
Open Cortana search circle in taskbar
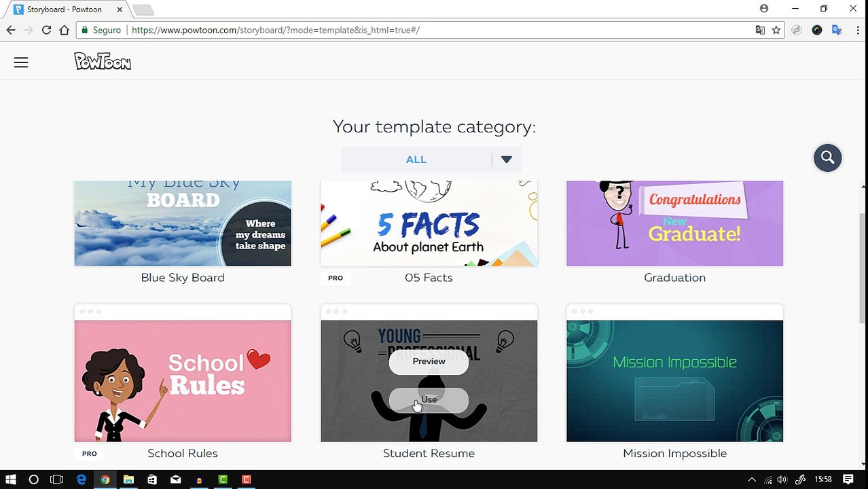pos(33,479)
